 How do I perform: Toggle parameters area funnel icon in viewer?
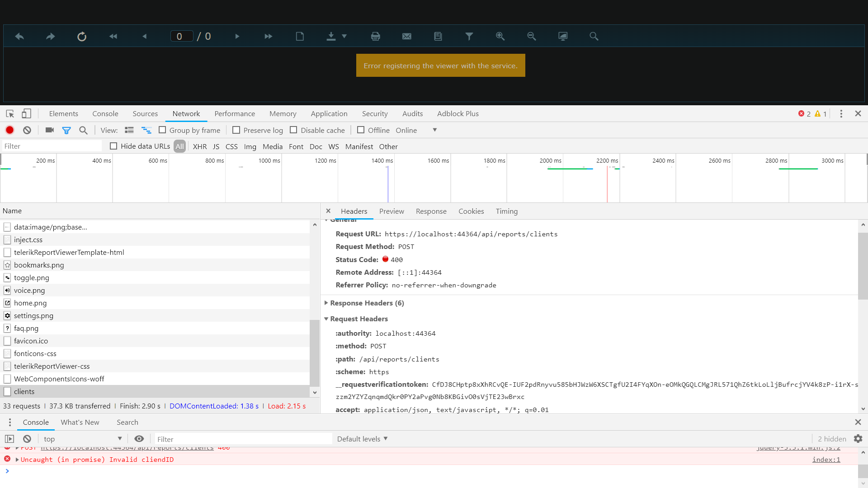[469, 36]
